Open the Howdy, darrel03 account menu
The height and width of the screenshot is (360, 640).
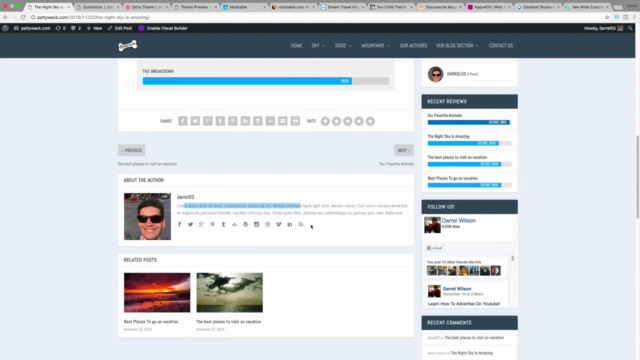tap(603, 28)
